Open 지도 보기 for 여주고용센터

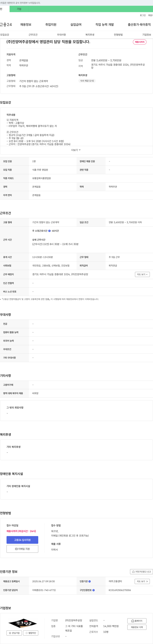point(142,581)
